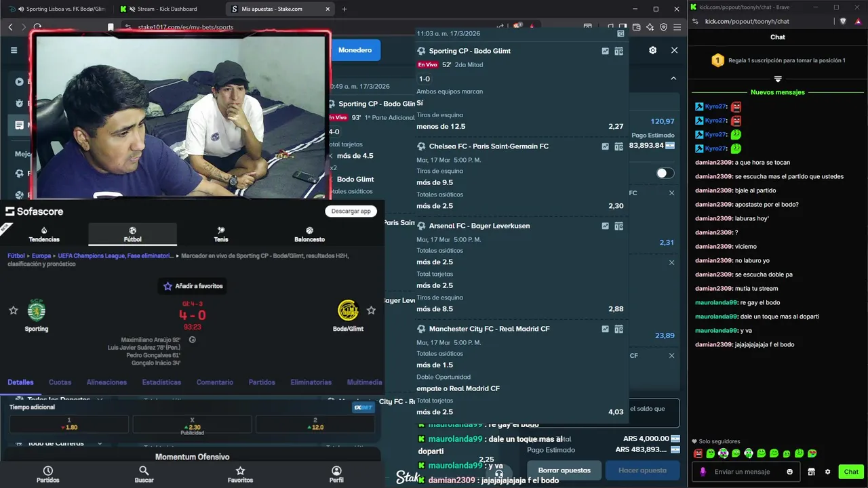Click the Europa breadcrumb link
The height and width of the screenshot is (488, 868).
pyautogui.click(x=41, y=256)
